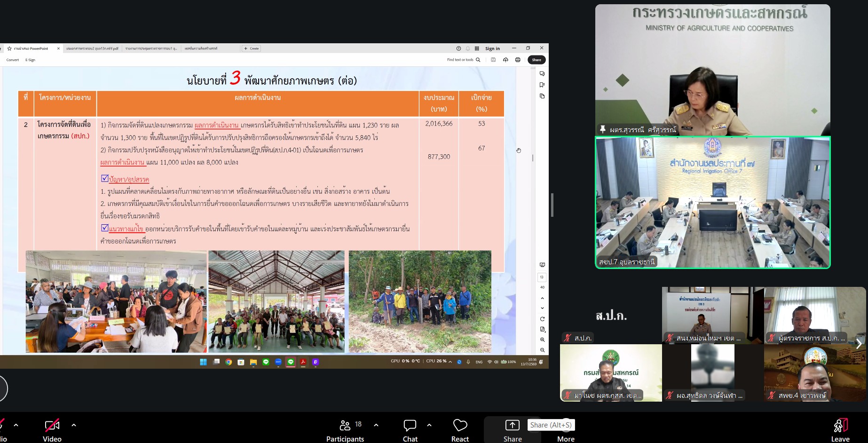Open the E-Sign menu in Acrobat
Screen dimensions: 868x443
tap(30, 60)
